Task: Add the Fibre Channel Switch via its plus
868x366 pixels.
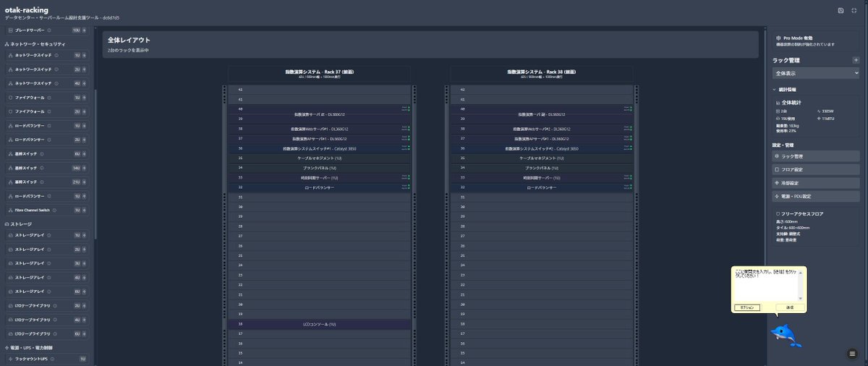Action: coord(85,210)
